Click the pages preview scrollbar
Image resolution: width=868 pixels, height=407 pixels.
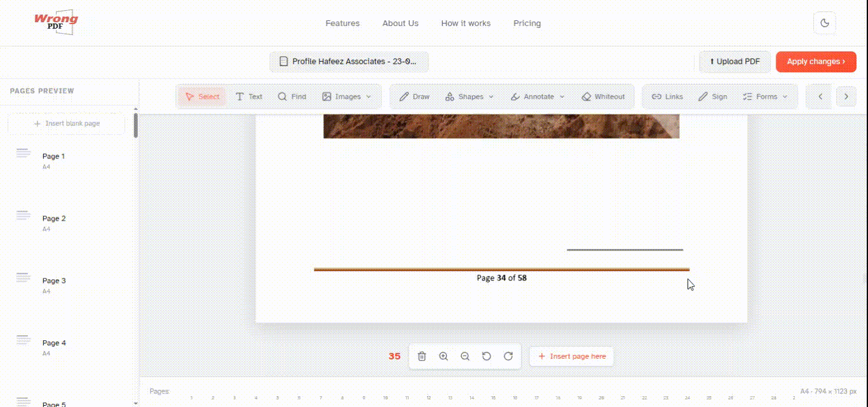136,125
